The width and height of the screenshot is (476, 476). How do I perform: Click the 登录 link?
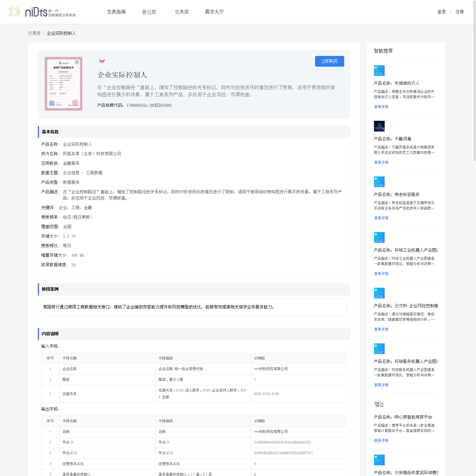441,12
